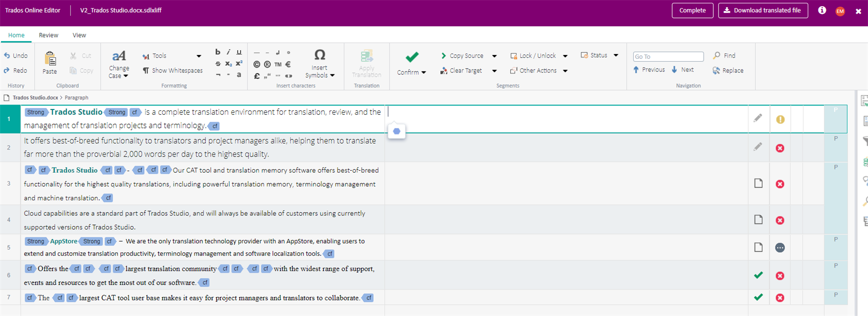The image size is (868, 316).
Task: Open the comment bubble icon in row 5
Action: pyautogui.click(x=780, y=247)
